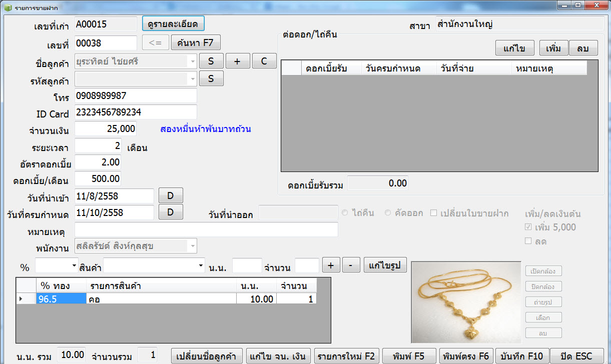Screen dimensions: 611x364
Task: Click the ดูรายละเอียด button
Action: pos(173,23)
